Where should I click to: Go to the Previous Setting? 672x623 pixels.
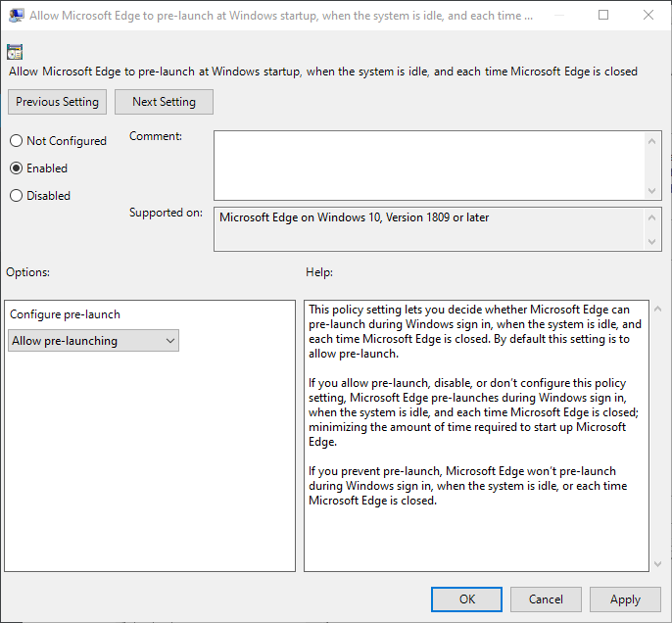pos(58,102)
